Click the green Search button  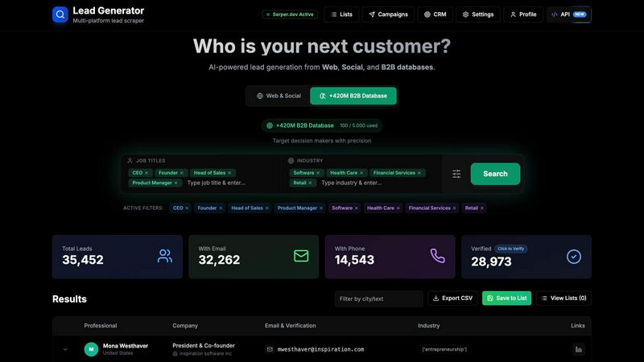click(x=495, y=174)
